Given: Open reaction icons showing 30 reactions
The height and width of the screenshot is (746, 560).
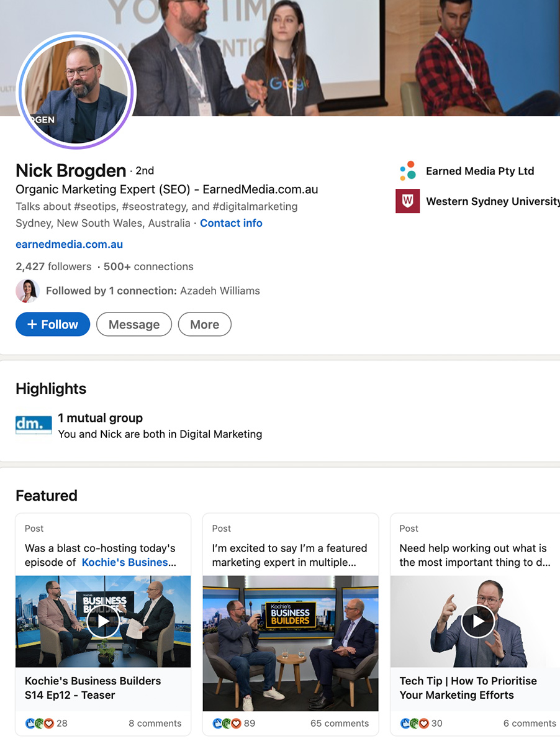Looking at the screenshot, I should (x=422, y=723).
